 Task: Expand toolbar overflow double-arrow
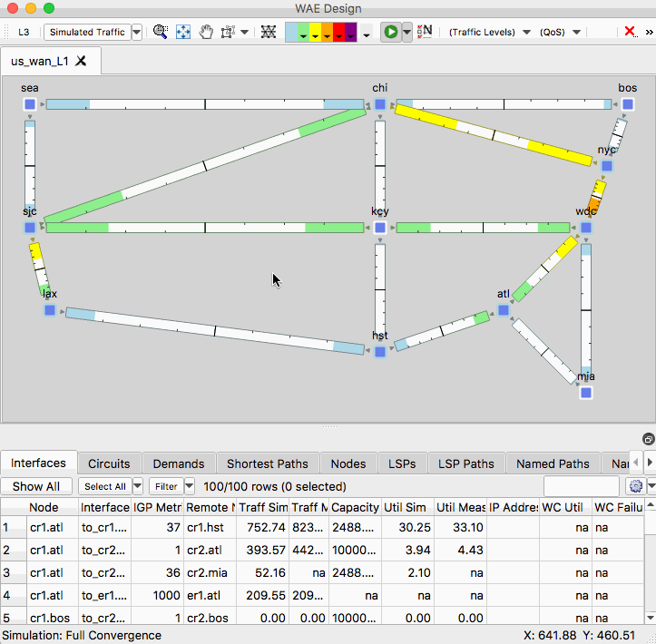(650, 33)
